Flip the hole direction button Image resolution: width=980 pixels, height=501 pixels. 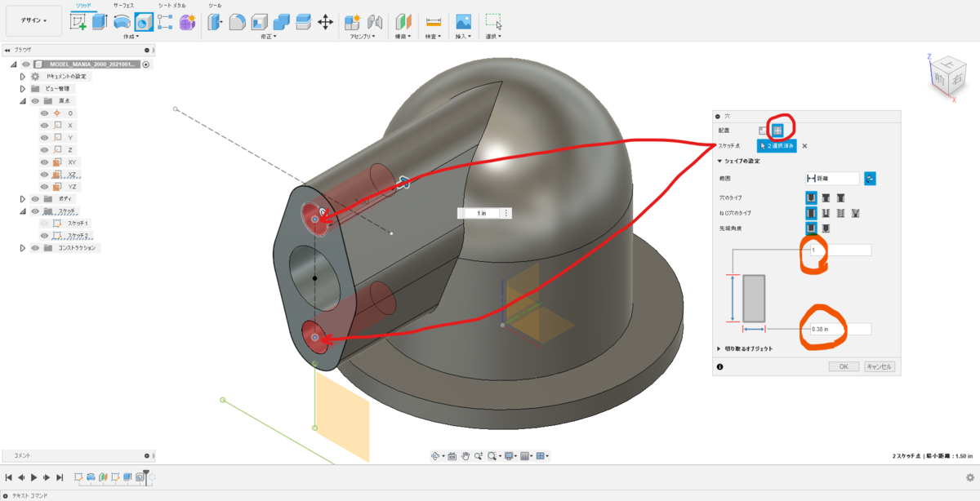[x=870, y=178]
